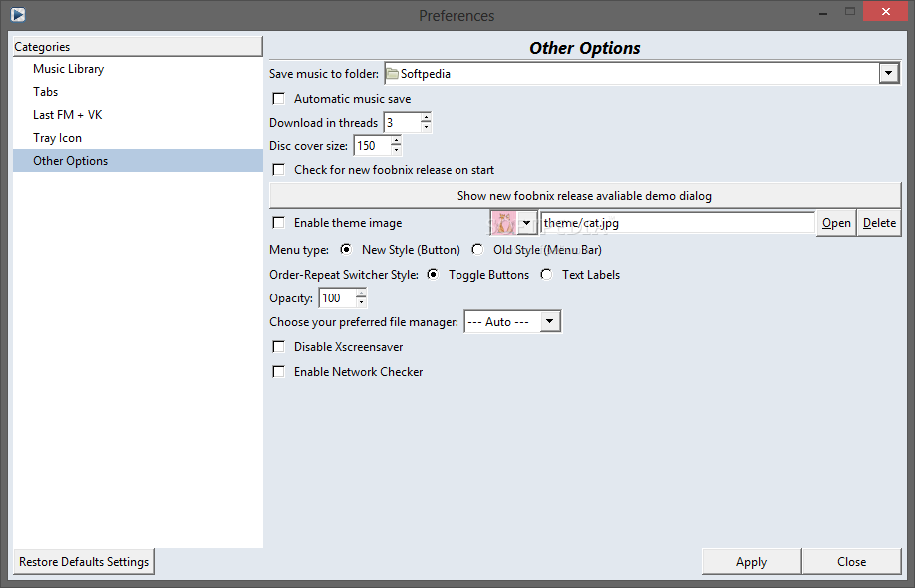Viewport: 915px width, 588px height.
Task: Tick the Enable theme image checkbox
Action: click(279, 223)
